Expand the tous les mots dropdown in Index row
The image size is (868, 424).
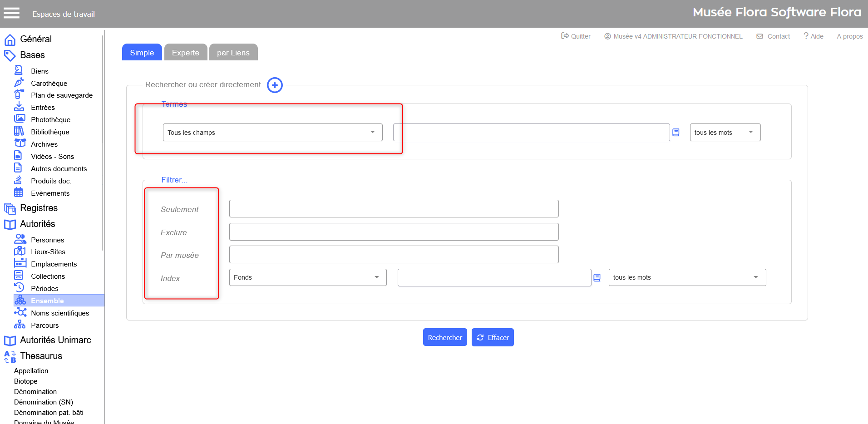[x=686, y=277]
